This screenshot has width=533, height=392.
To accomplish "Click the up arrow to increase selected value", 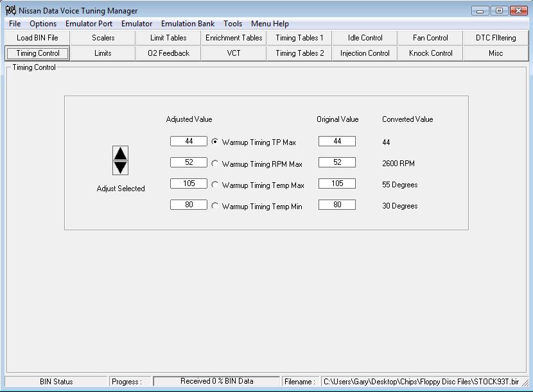I will (x=120, y=153).
